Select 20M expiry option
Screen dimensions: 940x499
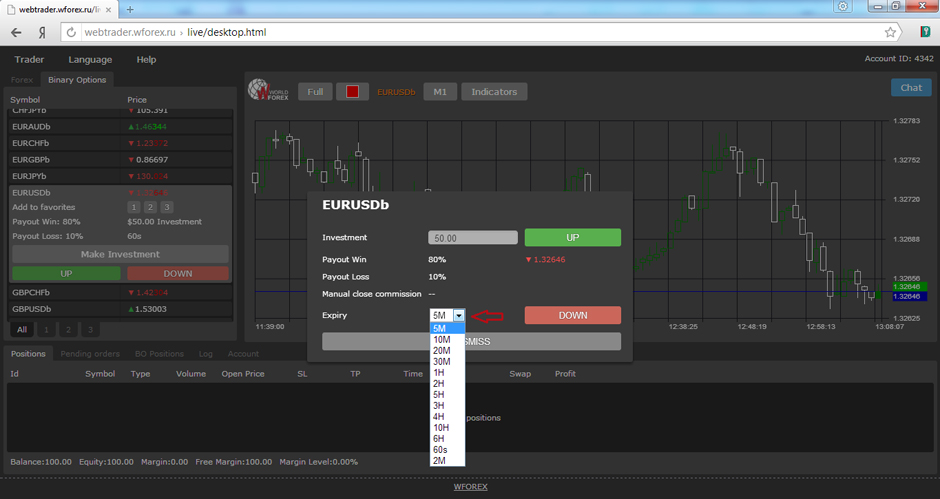click(447, 350)
